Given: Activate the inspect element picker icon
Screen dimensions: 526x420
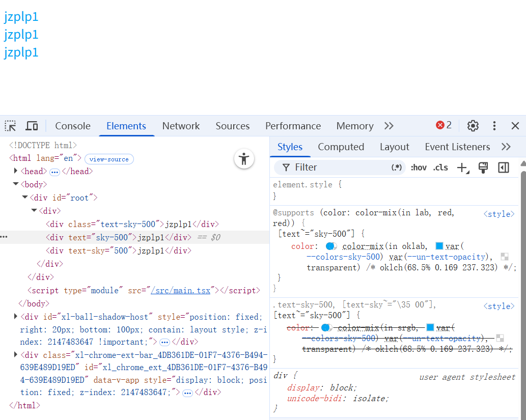Looking at the screenshot, I should (10, 126).
